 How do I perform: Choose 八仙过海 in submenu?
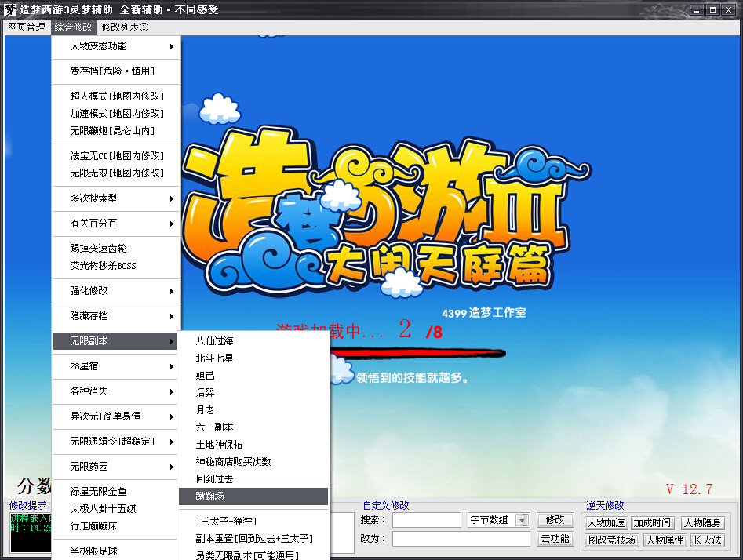(x=253, y=341)
